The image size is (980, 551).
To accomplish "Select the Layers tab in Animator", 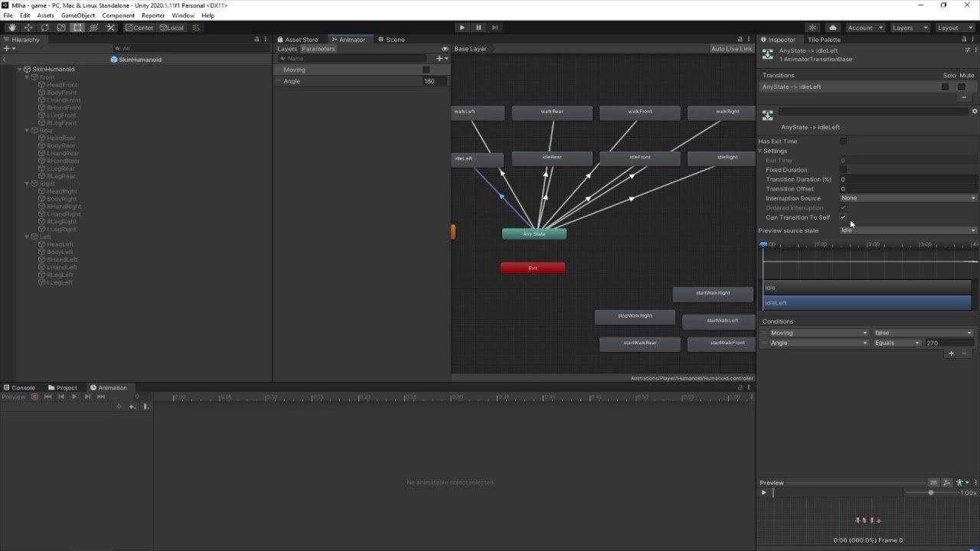I will (x=287, y=49).
